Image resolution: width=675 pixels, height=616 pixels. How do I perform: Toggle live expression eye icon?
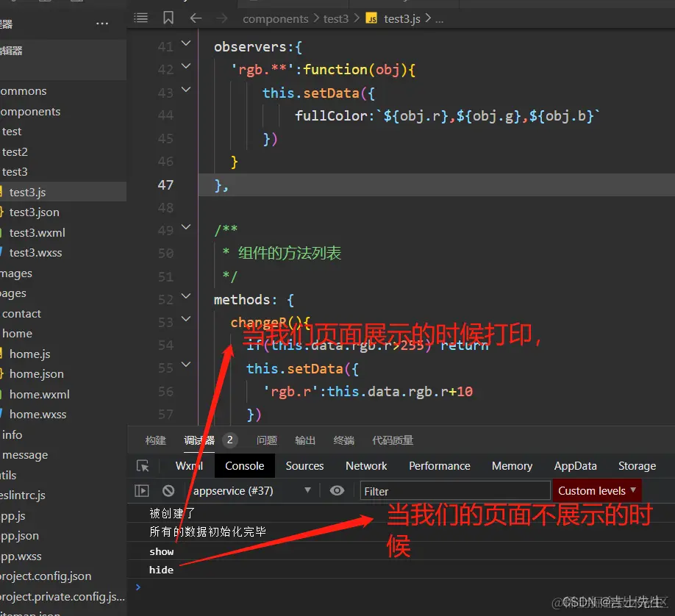[x=337, y=491]
